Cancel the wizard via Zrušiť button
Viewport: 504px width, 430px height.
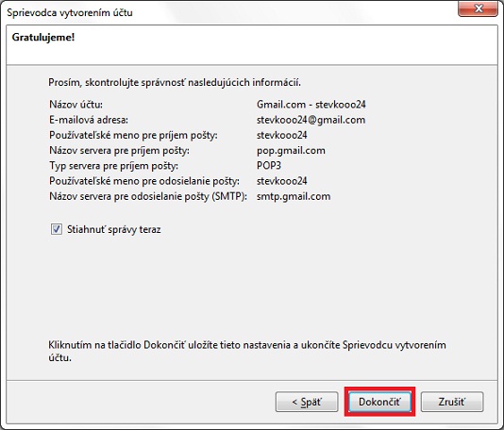pyautogui.click(x=452, y=402)
